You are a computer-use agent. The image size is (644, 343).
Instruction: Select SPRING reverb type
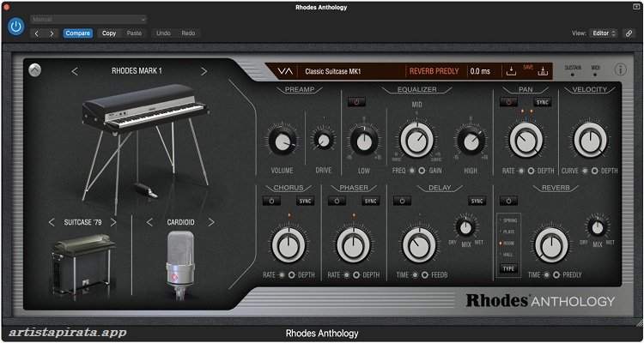point(508,220)
